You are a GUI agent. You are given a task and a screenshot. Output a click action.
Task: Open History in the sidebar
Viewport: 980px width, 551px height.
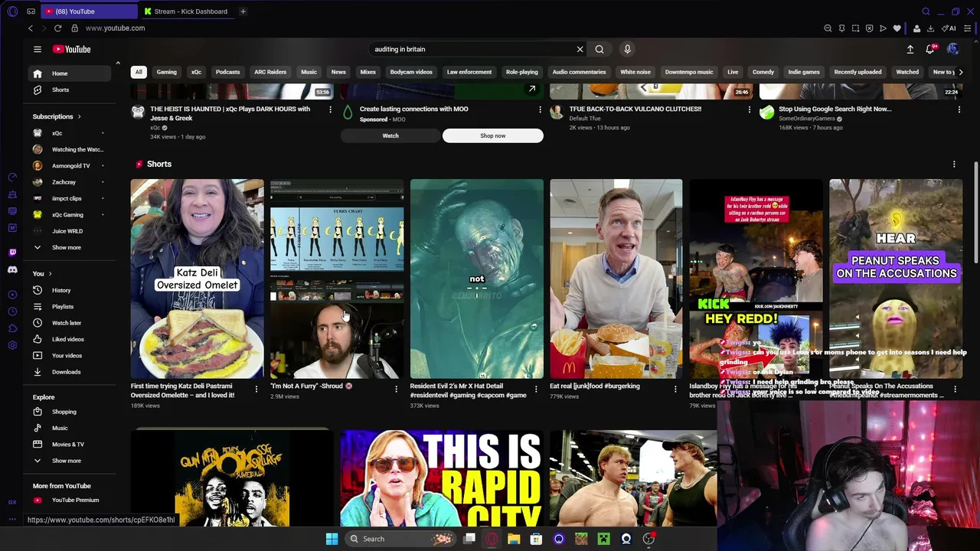tap(70, 290)
